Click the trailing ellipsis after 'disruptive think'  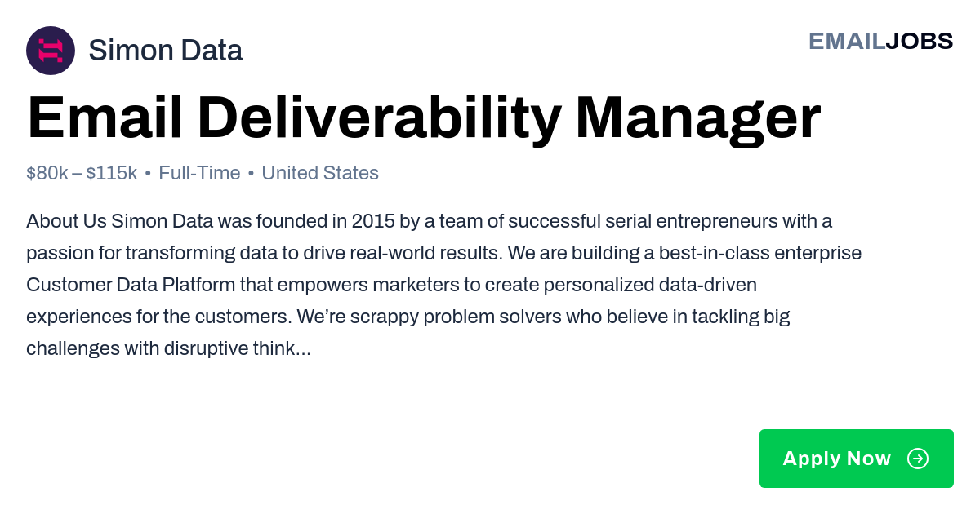tap(302, 349)
